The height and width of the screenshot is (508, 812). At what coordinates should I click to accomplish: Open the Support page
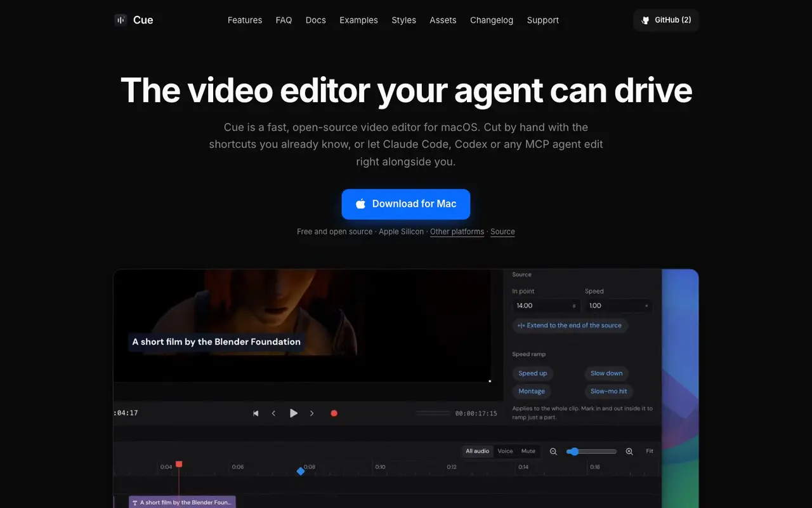(543, 20)
